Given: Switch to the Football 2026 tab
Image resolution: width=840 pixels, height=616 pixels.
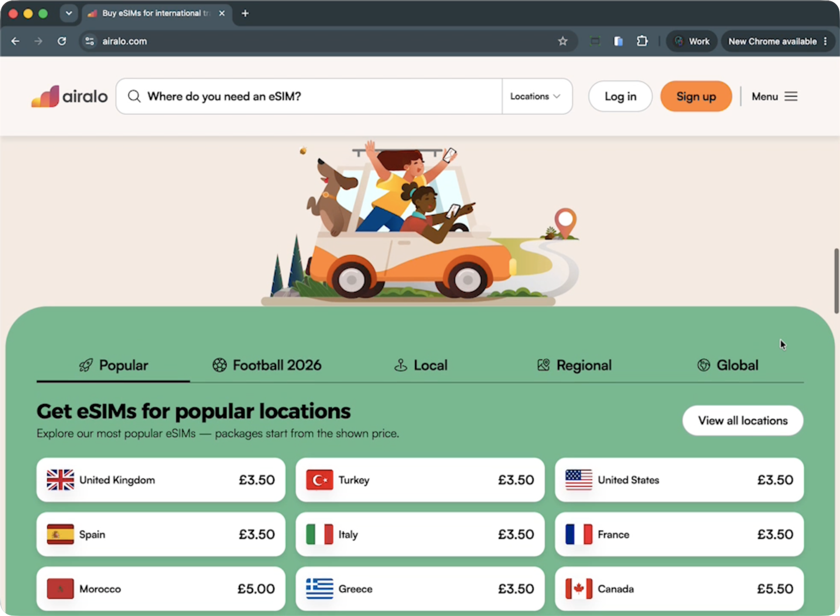Looking at the screenshot, I should [267, 365].
